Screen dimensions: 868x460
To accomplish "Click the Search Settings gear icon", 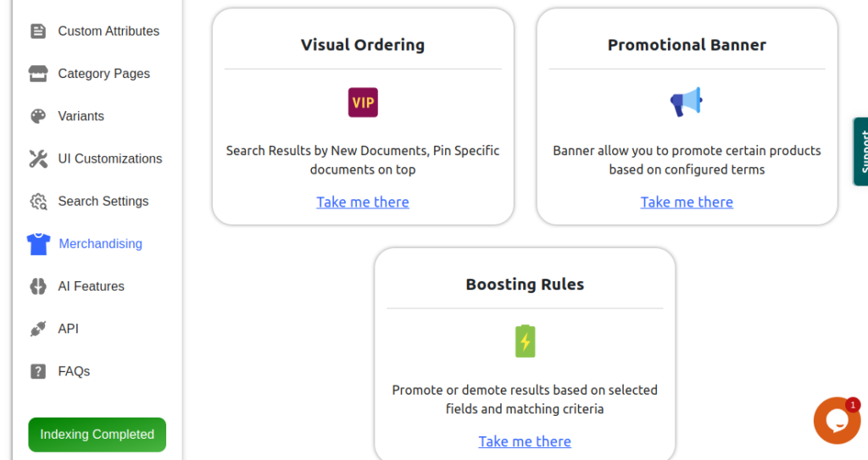I will [38, 202].
